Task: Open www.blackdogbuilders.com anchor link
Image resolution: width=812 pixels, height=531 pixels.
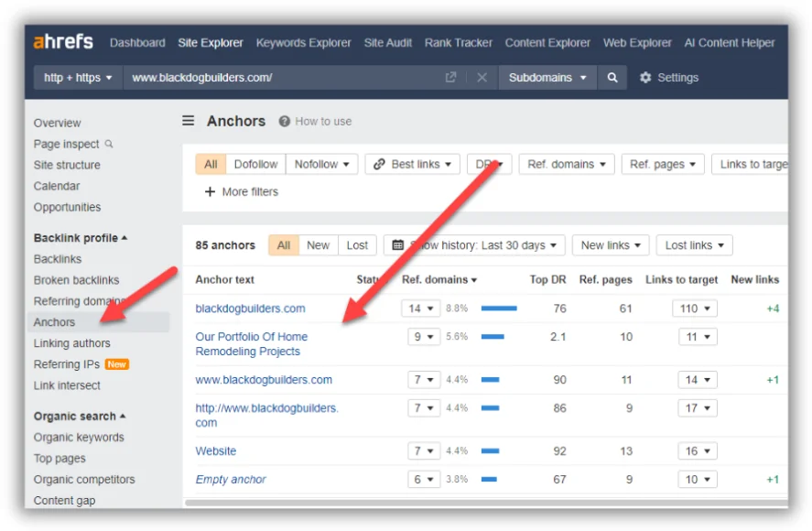Action: [x=264, y=380]
